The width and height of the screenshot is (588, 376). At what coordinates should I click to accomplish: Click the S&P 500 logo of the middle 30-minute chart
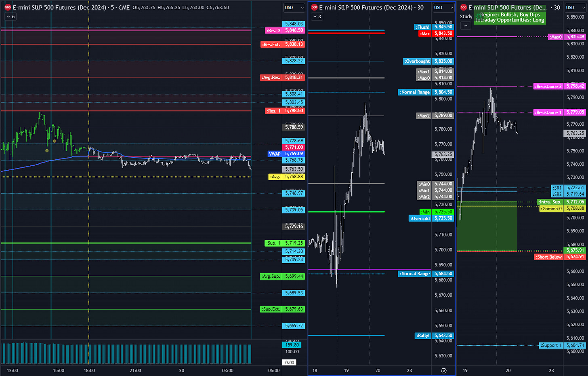(314, 7)
